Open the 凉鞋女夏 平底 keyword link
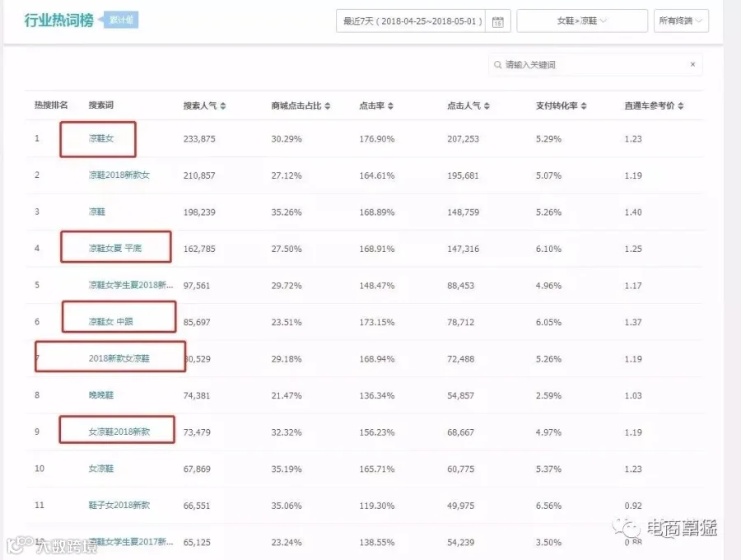The image size is (741, 560). 114,248
